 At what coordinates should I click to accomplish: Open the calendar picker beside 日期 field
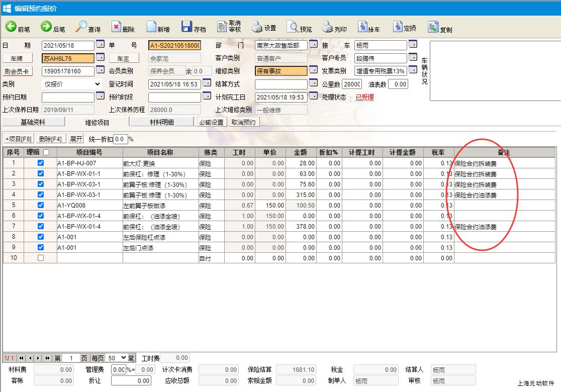click(x=100, y=44)
